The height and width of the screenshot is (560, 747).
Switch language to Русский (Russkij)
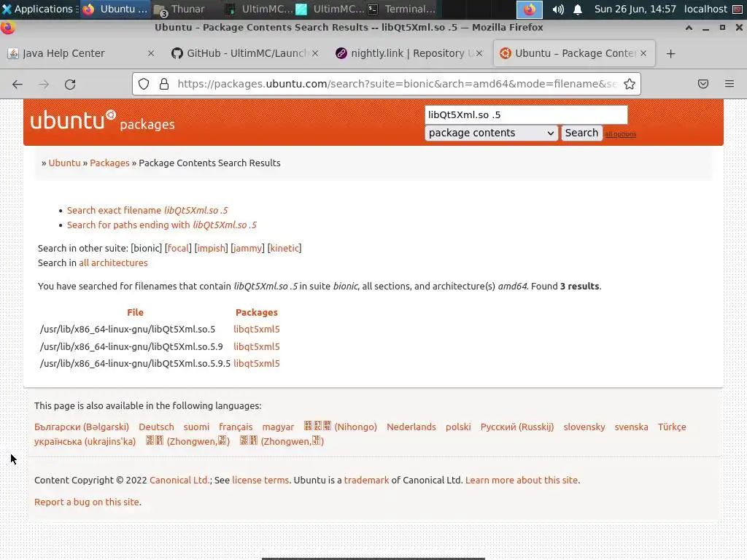pos(517,427)
